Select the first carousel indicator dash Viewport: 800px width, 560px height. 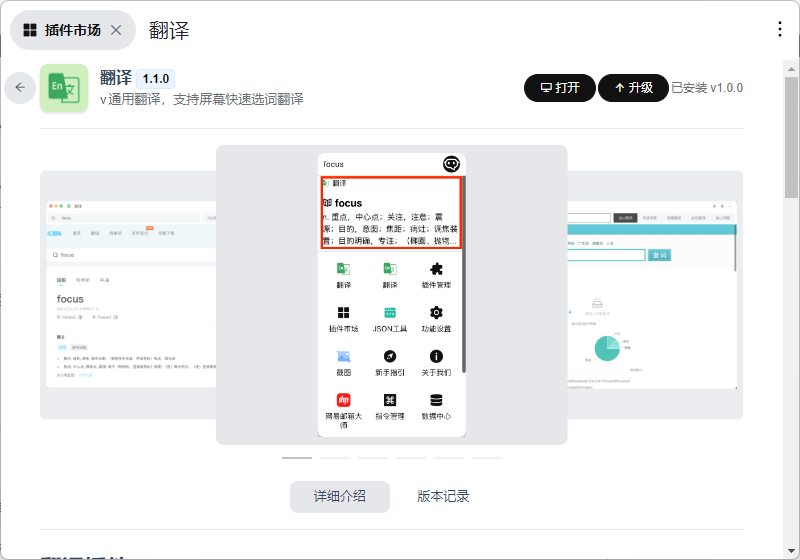pos(297,457)
